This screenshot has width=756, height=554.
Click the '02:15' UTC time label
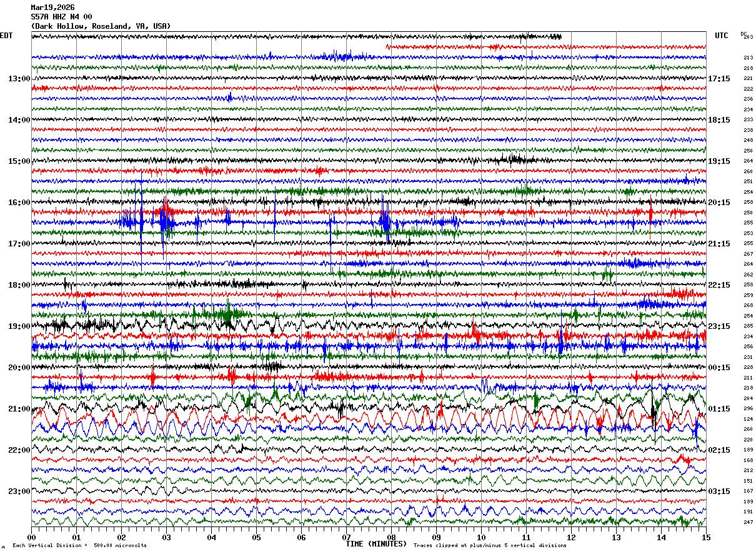tap(719, 450)
